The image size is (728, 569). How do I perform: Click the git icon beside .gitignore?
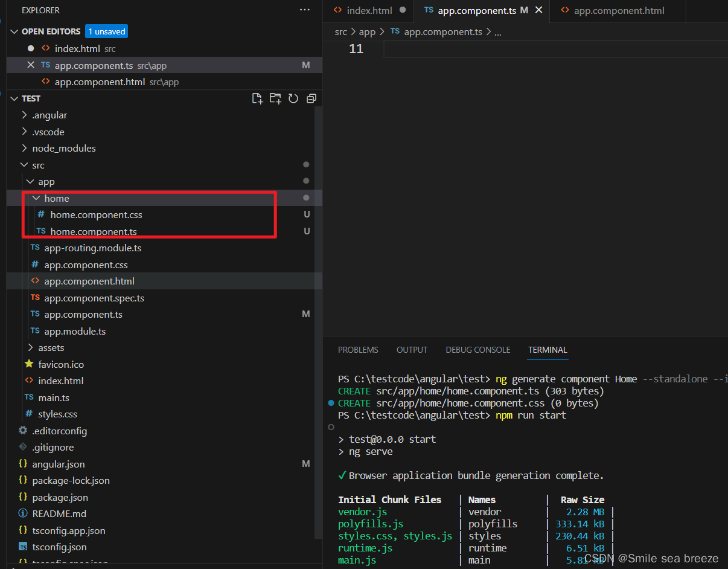coord(23,448)
